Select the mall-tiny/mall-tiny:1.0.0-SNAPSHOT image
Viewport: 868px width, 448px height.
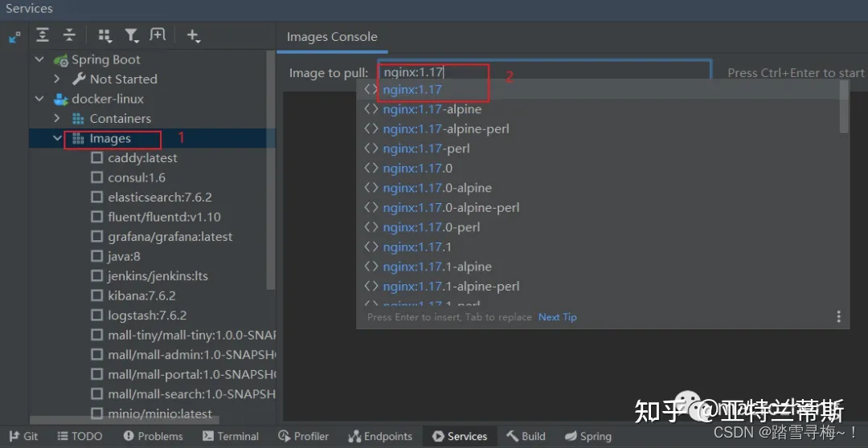pyautogui.click(x=191, y=335)
